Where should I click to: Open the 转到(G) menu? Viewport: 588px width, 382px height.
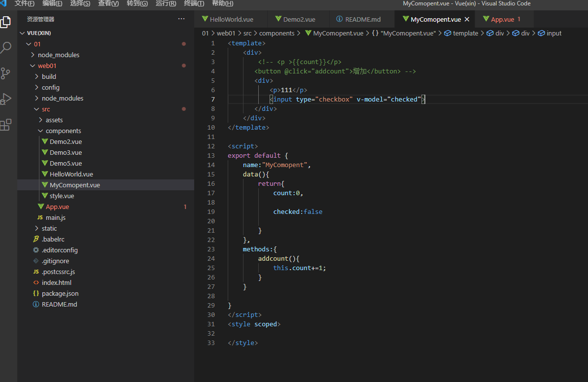[137, 3]
